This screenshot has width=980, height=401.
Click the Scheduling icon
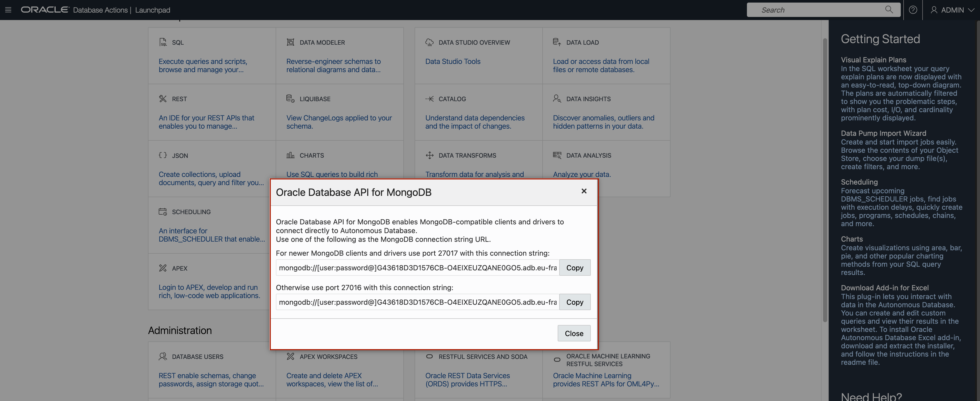pos(163,212)
